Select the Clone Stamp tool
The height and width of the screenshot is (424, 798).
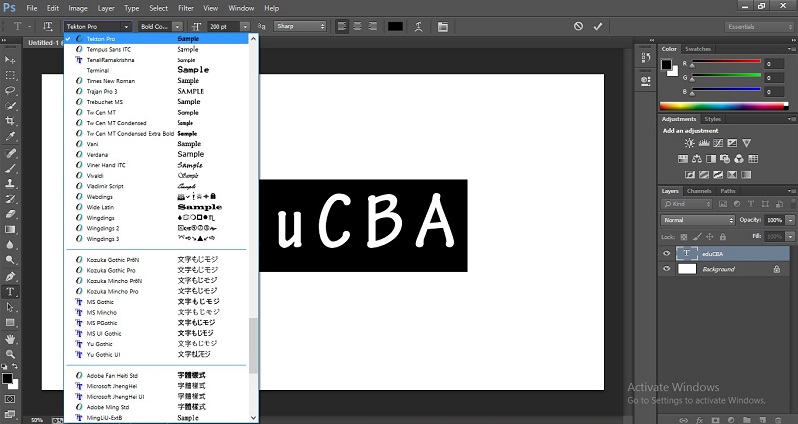click(10, 183)
